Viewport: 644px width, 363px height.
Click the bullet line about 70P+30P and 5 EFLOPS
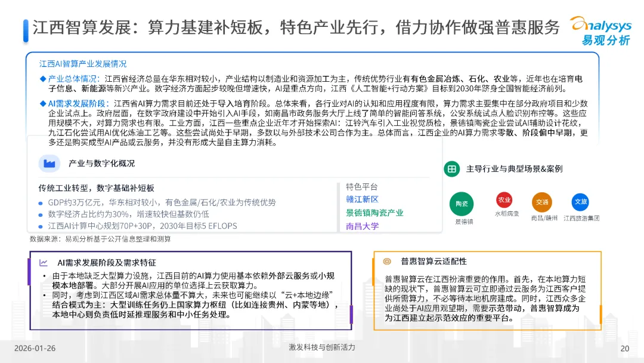(x=143, y=226)
